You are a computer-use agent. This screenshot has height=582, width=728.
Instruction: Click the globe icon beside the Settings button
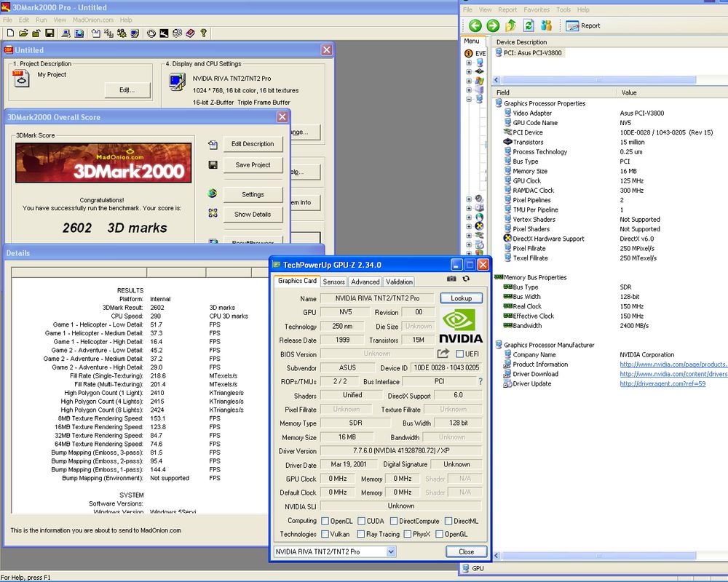pos(213,194)
